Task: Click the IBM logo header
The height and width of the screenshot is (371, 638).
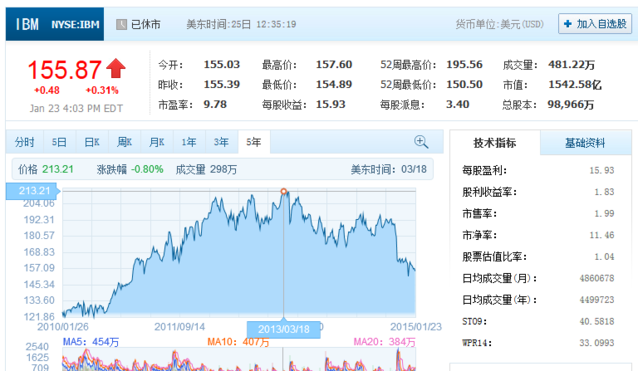Action: click(27, 24)
